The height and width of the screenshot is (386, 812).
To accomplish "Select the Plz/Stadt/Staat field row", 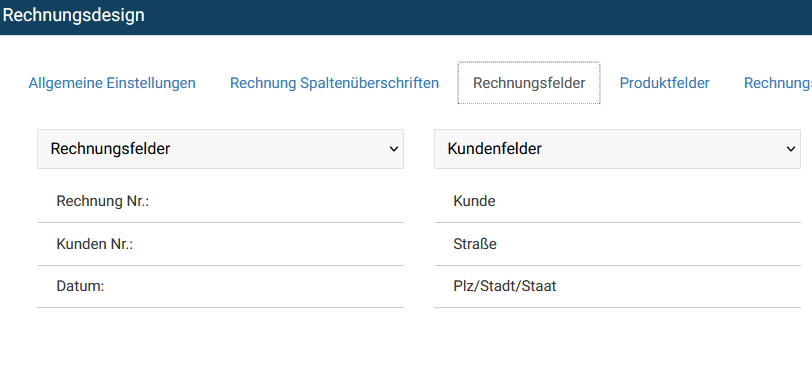I will point(618,287).
